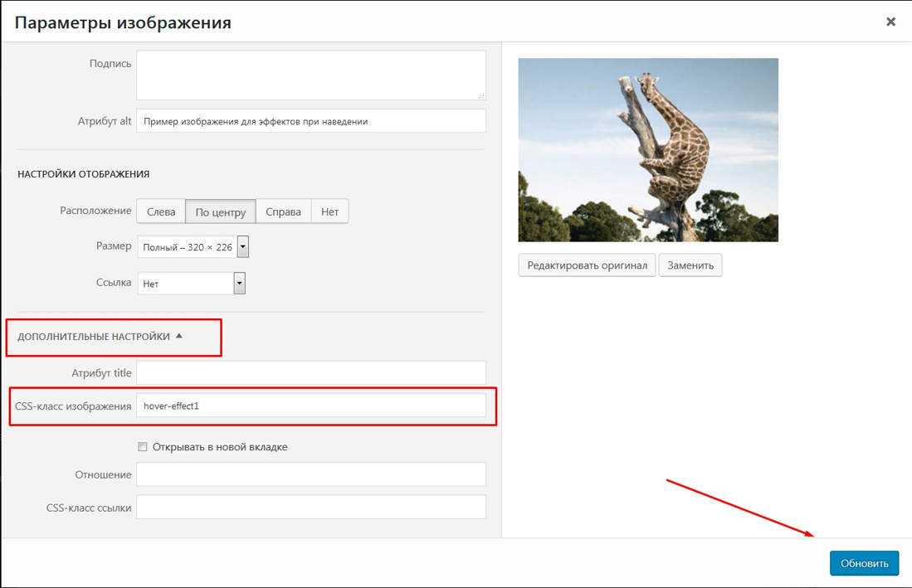Screen dimensions: 912x588
Task: Click the giraffe image preview
Action: coord(648,150)
